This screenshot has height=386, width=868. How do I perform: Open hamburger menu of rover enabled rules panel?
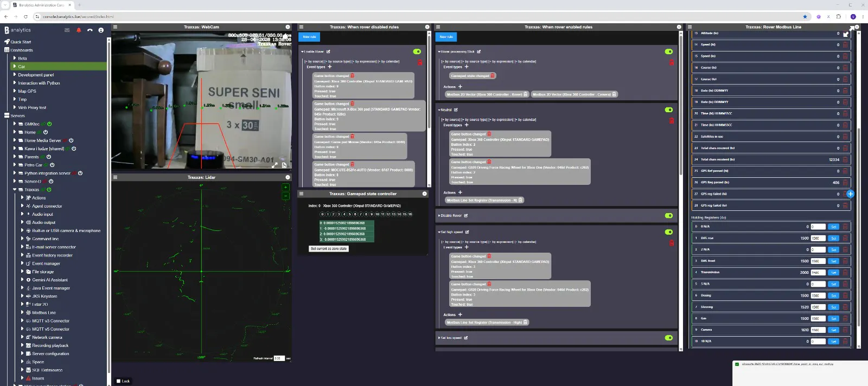[438, 27]
